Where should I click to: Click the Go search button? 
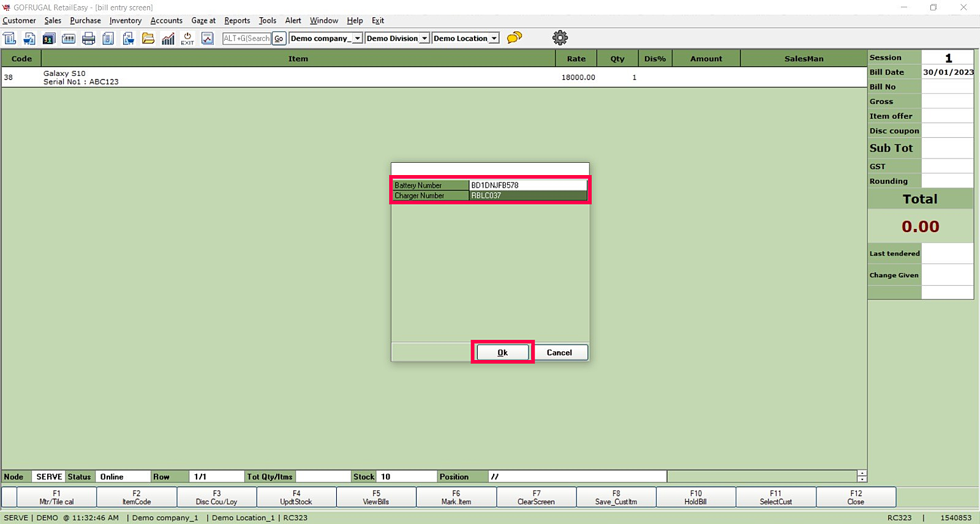(x=279, y=39)
